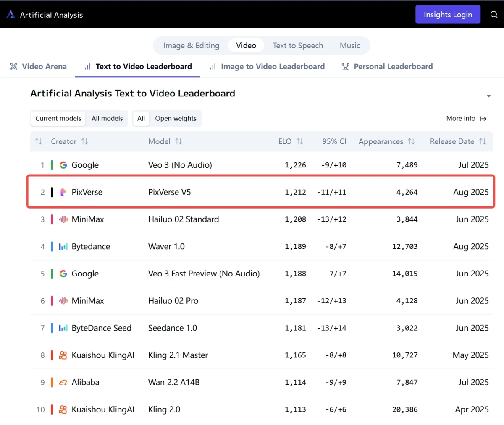Click the Veo 3 Fast Preview (No Audio) name

(204, 274)
